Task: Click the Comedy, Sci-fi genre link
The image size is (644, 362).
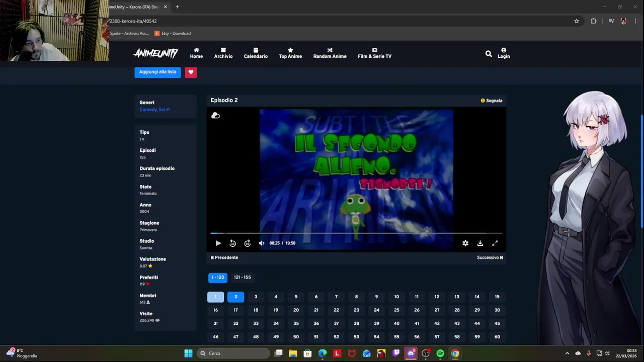Action: click(154, 110)
